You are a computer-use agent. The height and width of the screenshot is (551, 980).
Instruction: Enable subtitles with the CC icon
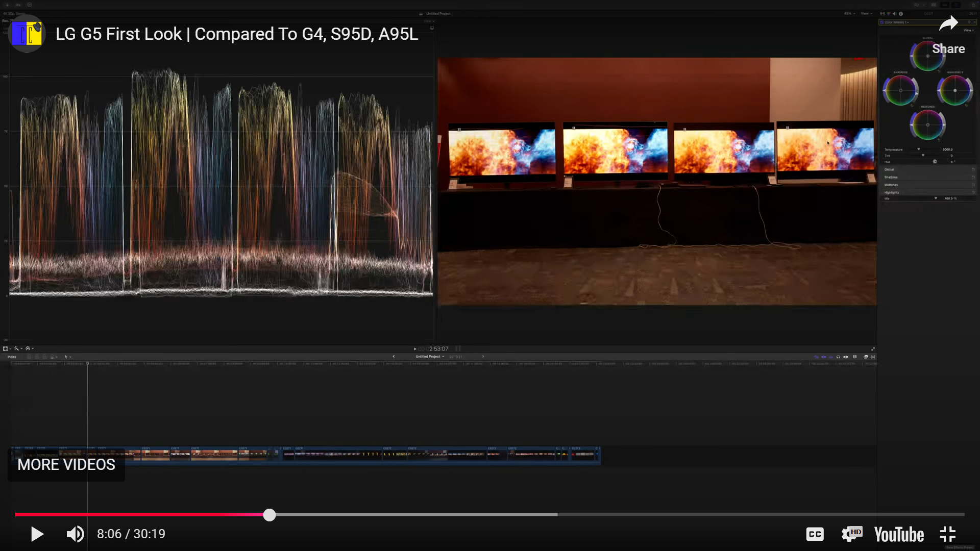point(815,534)
